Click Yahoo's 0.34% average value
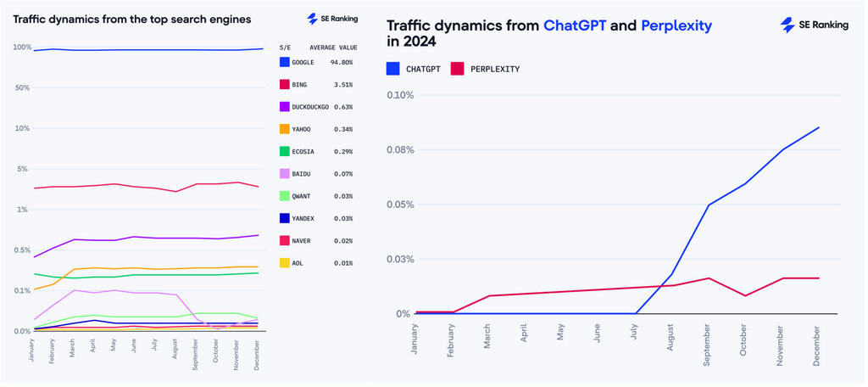The height and width of the screenshot is (387, 868). point(344,129)
